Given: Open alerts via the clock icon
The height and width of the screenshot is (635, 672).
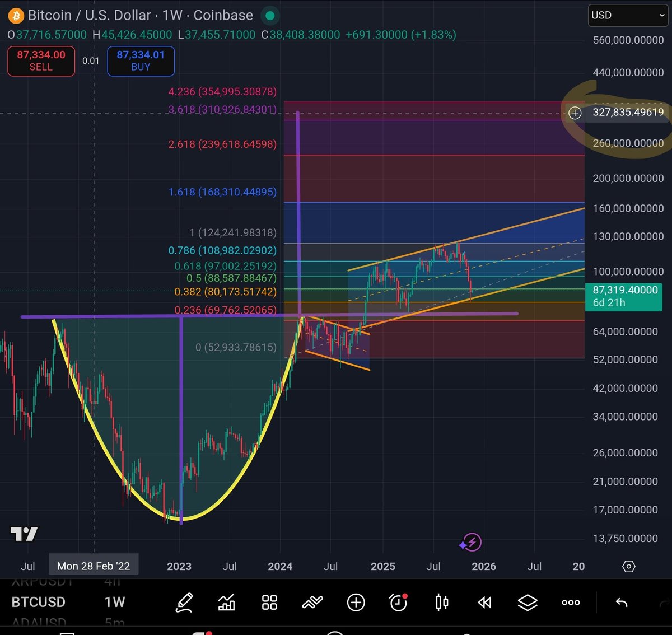Looking at the screenshot, I should [398, 603].
